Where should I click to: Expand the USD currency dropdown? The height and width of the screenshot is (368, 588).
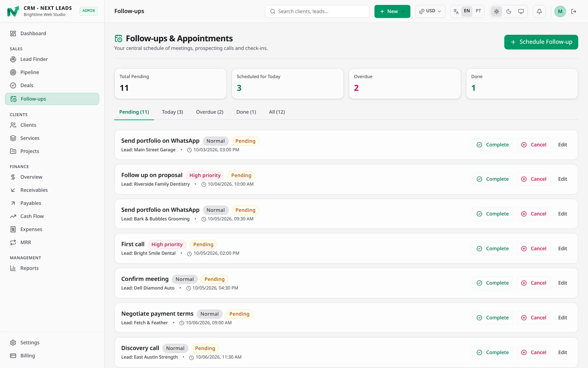430,11
